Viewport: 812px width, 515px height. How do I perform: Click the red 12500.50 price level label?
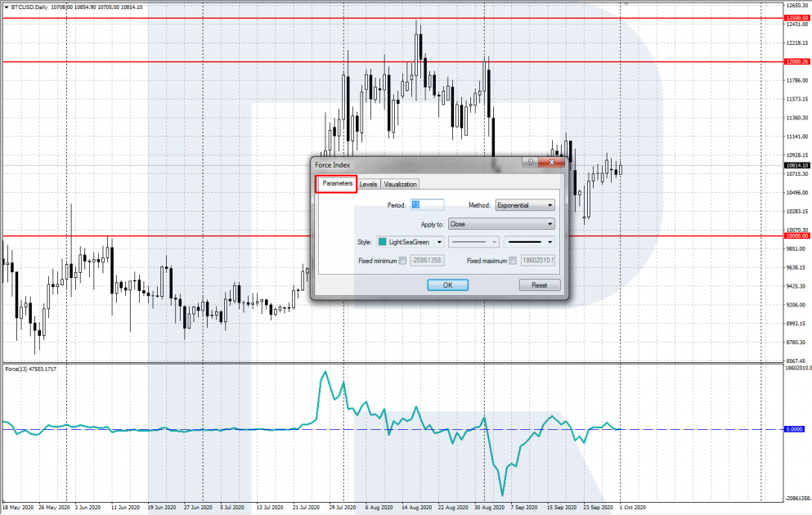(x=796, y=18)
